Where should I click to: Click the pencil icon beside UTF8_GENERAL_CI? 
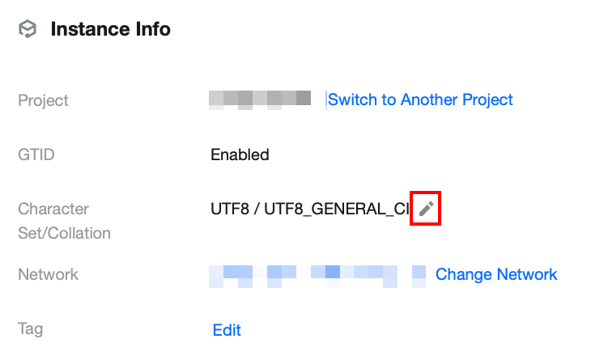point(427,210)
